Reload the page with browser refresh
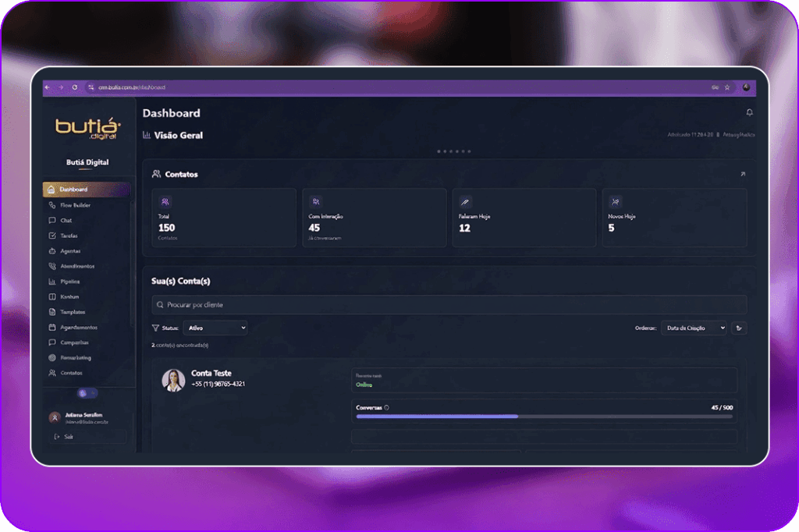This screenshot has width=799, height=532. pyautogui.click(x=74, y=87)
